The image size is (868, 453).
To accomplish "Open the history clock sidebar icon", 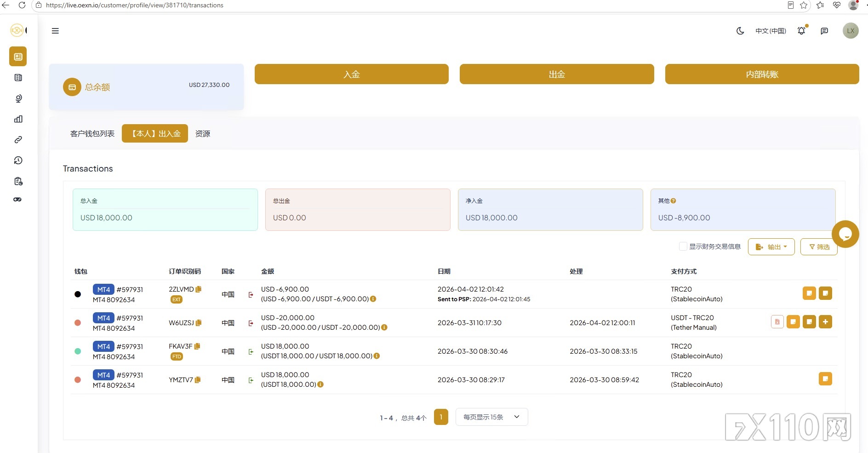I will point(18,161).
